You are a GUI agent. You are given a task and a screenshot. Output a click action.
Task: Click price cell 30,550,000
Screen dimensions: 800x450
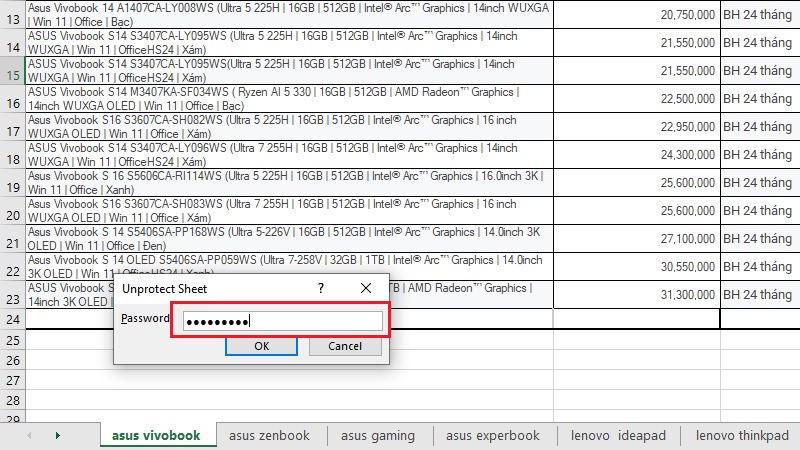(637, 267)
